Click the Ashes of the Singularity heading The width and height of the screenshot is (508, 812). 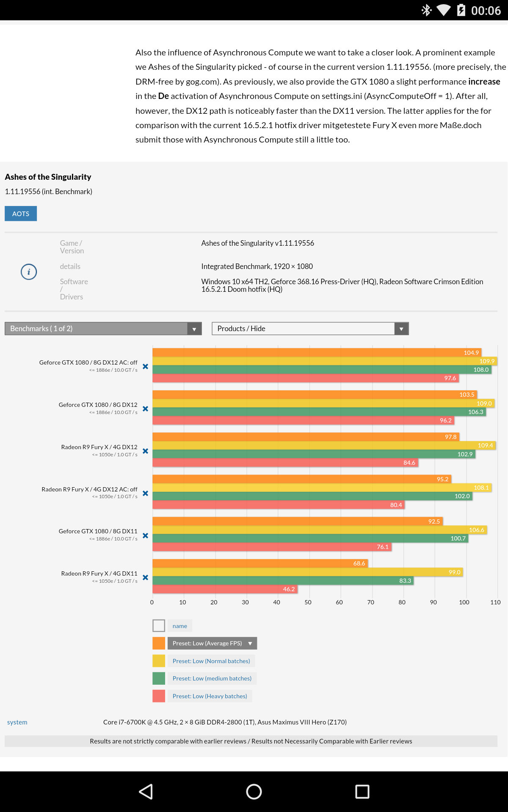coord(48,177)
